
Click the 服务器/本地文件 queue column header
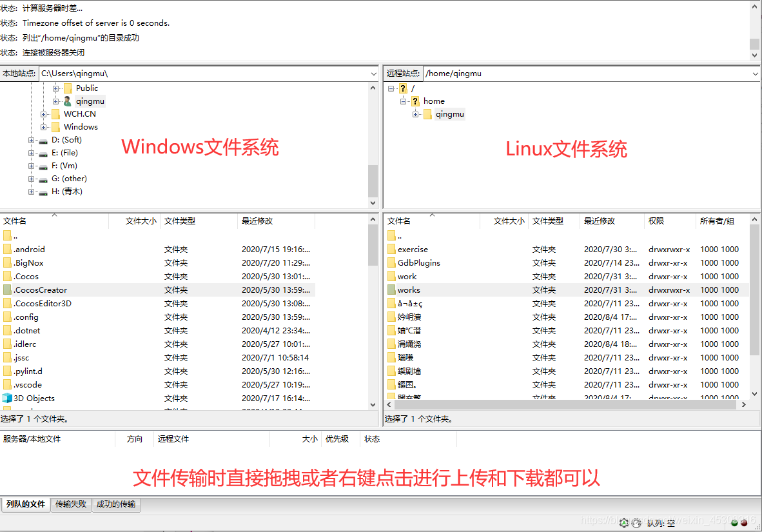pyautogui.click(x=57, y=439)
